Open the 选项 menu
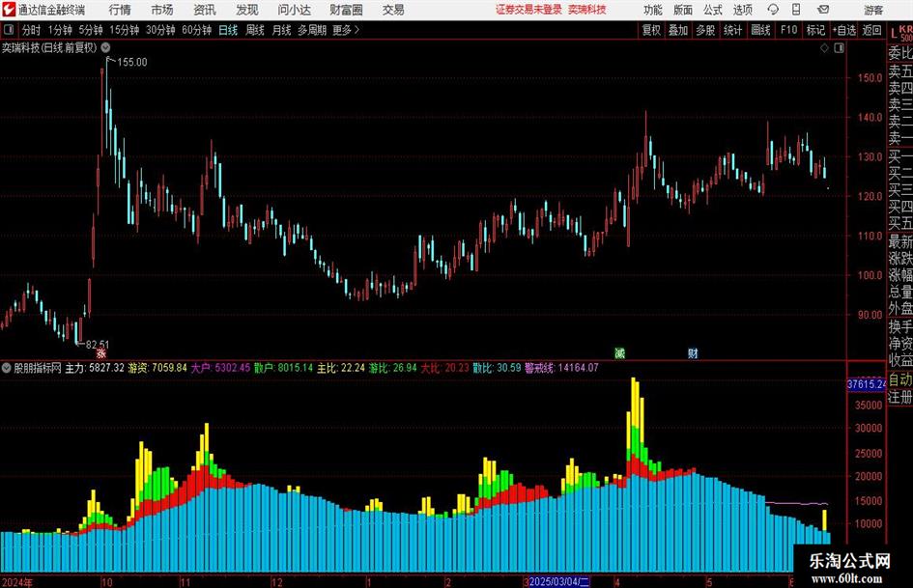This screenshot has width=913, height=588. (x=742, y=10)
